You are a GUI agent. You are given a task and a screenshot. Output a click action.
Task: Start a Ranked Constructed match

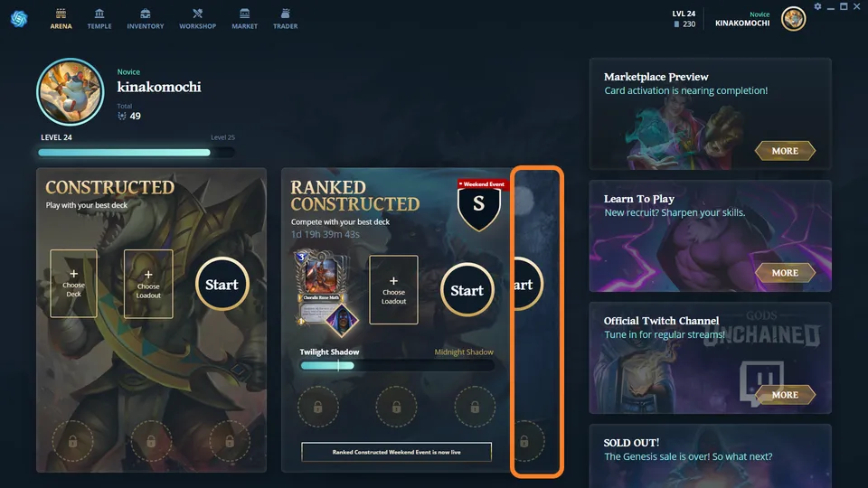point(467,290)
